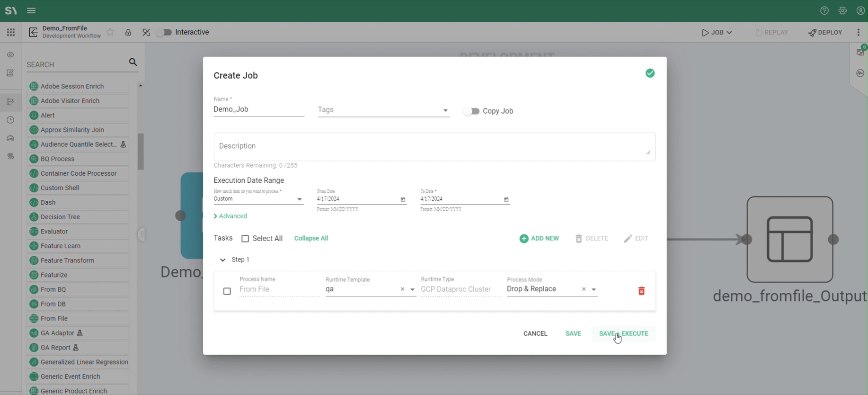Open the To Date calendar picker
The width and height of the screenshot is (868, 395).
(x=506, y=199)
